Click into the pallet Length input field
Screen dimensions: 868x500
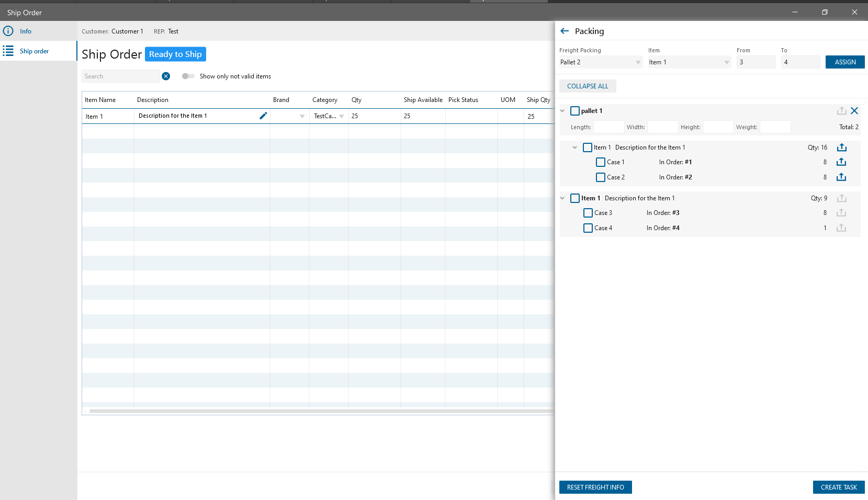608,127
